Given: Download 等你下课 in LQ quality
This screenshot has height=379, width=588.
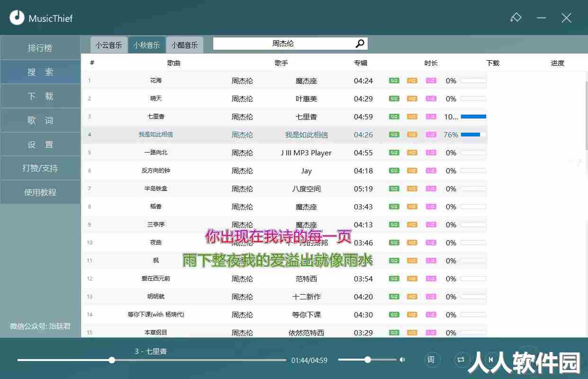Looking at the screenshot, I should [431, 315].
